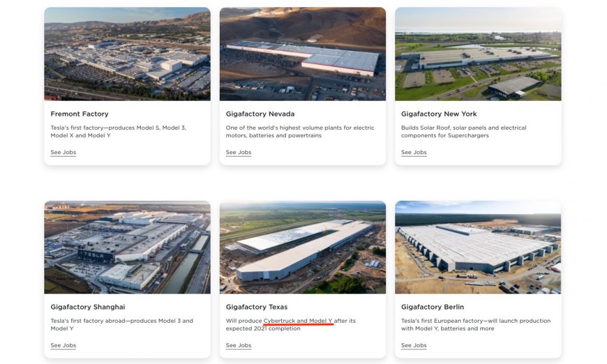Open See Jobs for Gigafactory New York
Screen dimensions: 607x364
pyautogui.click(x=414, y=152)
